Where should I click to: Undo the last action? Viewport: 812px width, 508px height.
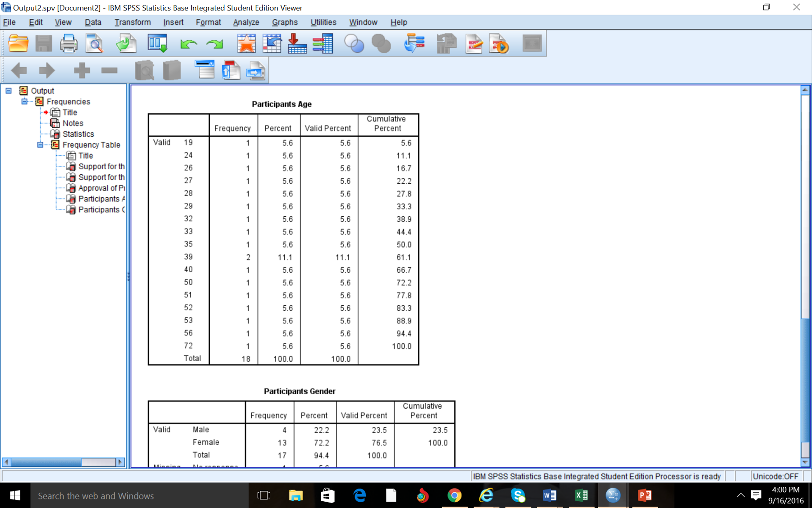[189, 43]
